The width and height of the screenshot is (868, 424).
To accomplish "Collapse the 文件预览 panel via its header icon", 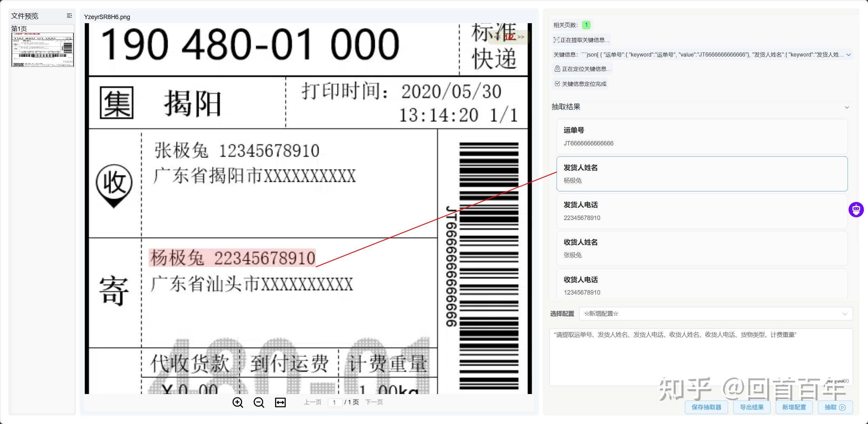I will pyautogui.click(x=69, y=16).
